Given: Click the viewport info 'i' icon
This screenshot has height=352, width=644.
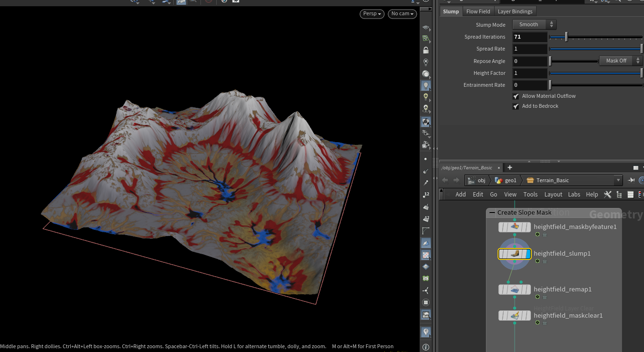Looking at the screenshot, I should tap(426, 347).
